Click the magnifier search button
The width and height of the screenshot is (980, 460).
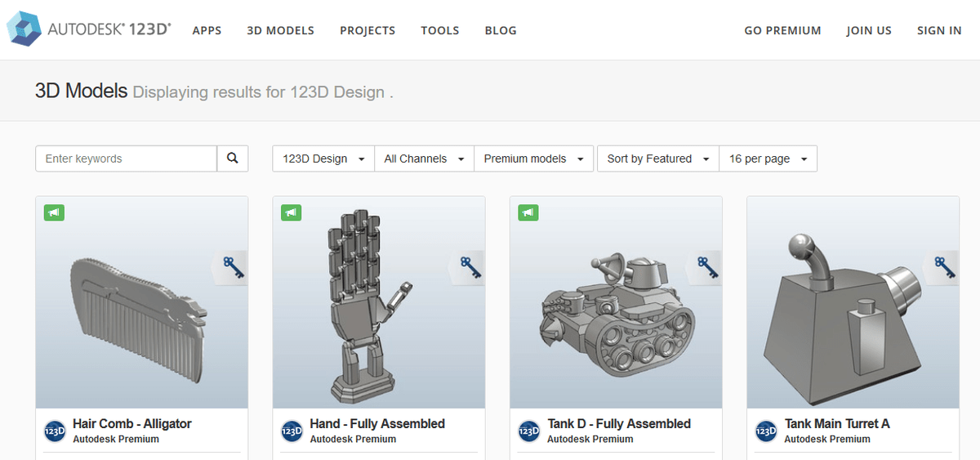pyautogui.click(x=233, y=159)
